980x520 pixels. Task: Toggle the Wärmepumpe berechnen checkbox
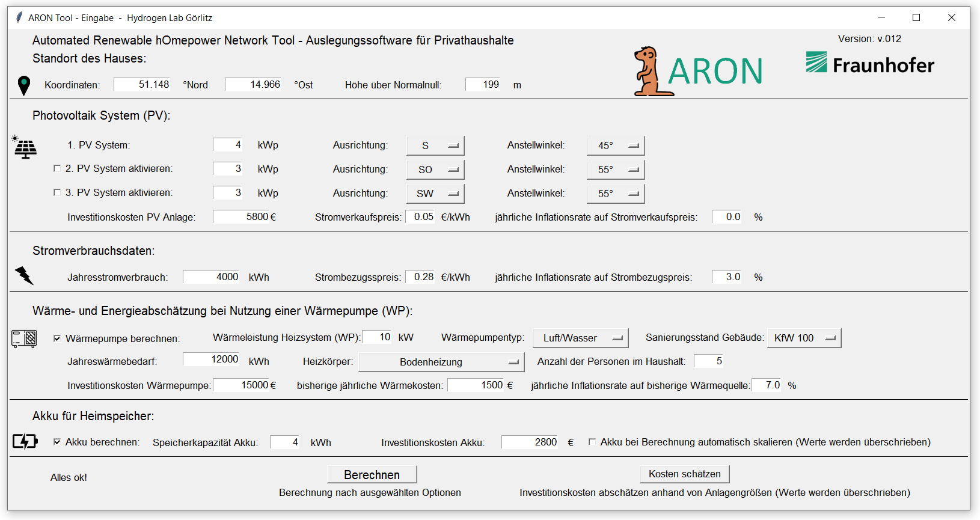pos(57,338)
